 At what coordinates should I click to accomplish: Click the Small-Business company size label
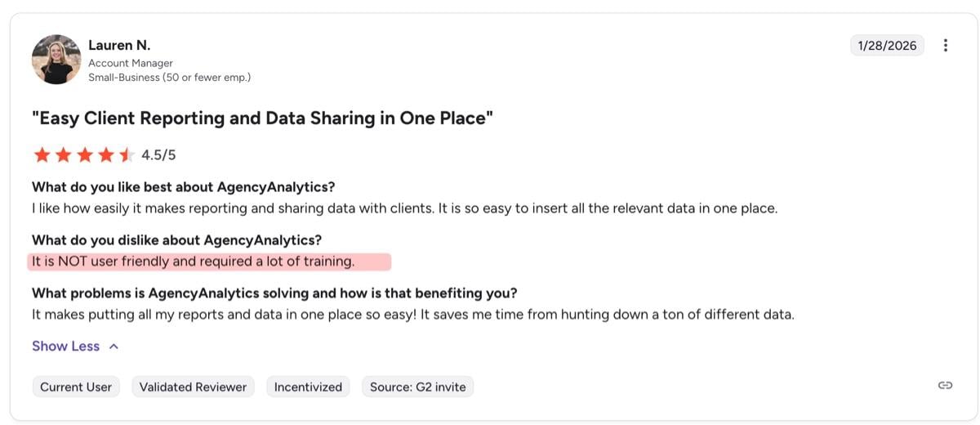coord(169,78)
